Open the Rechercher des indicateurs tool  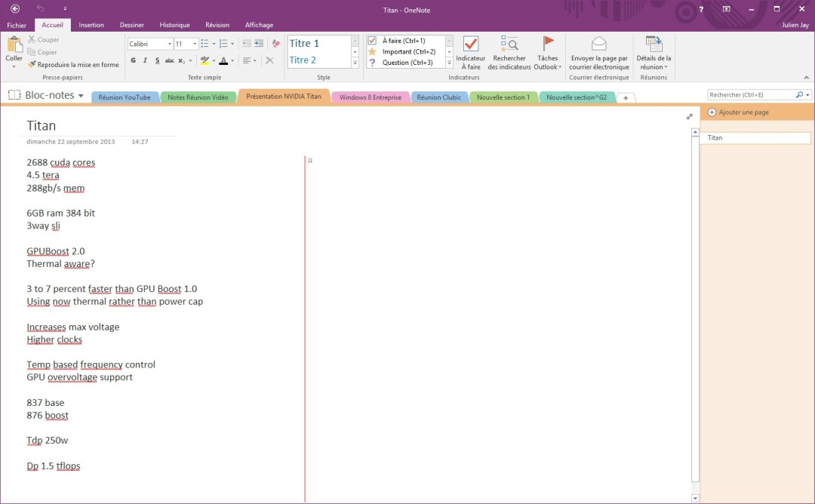[509, 53]
